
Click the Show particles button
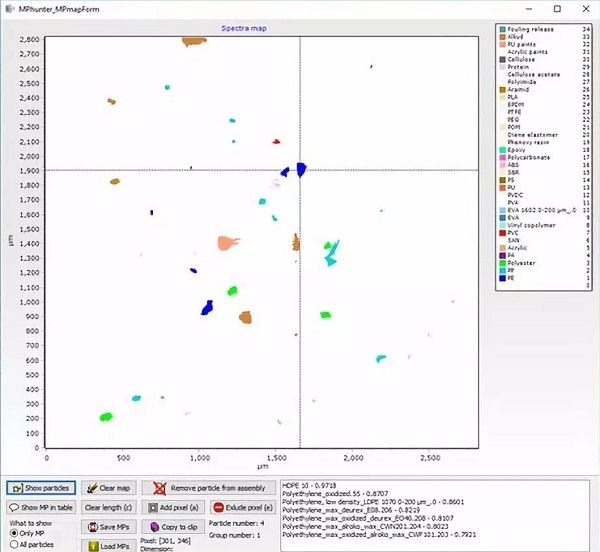point(40,488)
